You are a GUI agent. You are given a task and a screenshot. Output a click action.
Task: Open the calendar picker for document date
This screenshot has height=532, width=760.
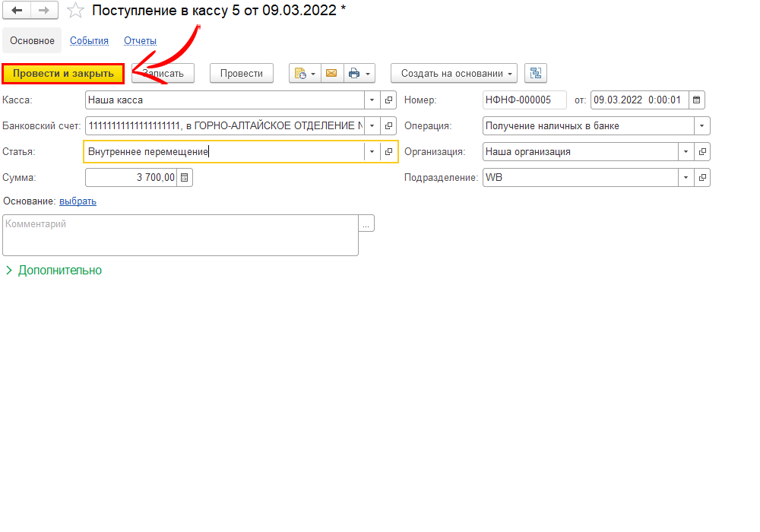pos(696,100)
